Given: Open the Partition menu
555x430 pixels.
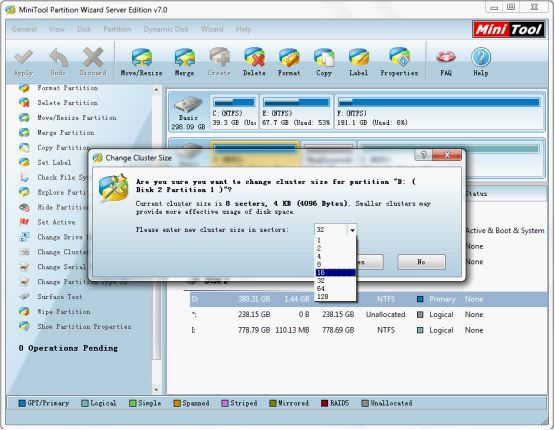Looking at the screenshot, I should 117,29.
